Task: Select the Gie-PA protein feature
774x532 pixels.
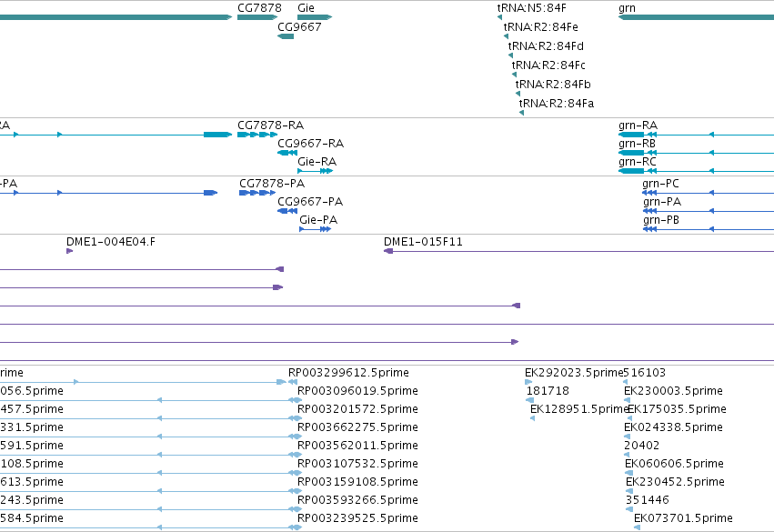Action: pos(316,229)
